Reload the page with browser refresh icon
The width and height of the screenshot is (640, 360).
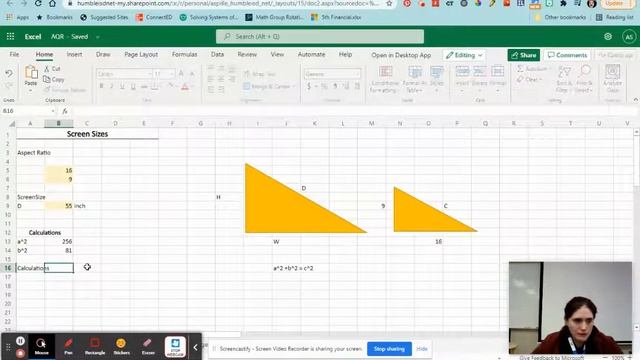coord(38,3)
